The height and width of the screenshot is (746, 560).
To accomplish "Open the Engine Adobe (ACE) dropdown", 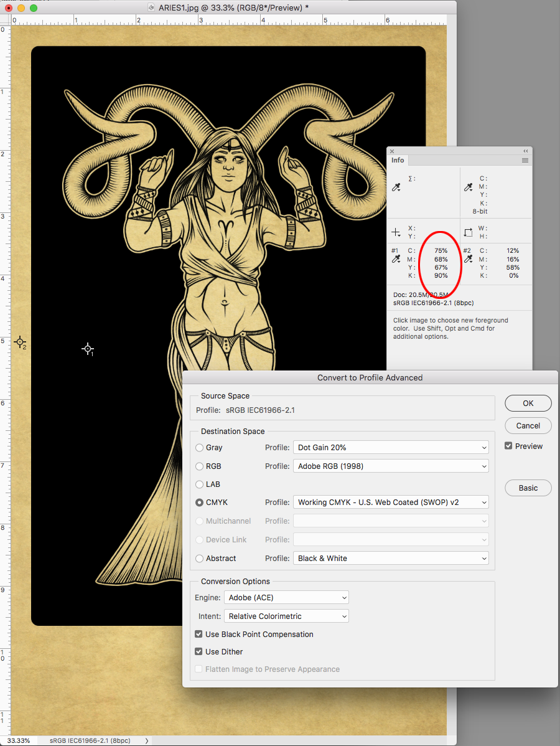I will click(x=286, y=598).
